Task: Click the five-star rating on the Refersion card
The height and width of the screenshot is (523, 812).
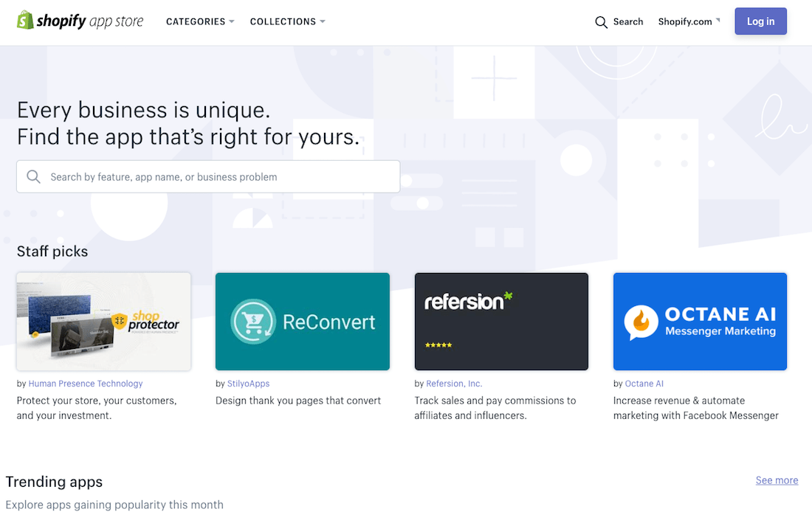Action: [438, 345]
